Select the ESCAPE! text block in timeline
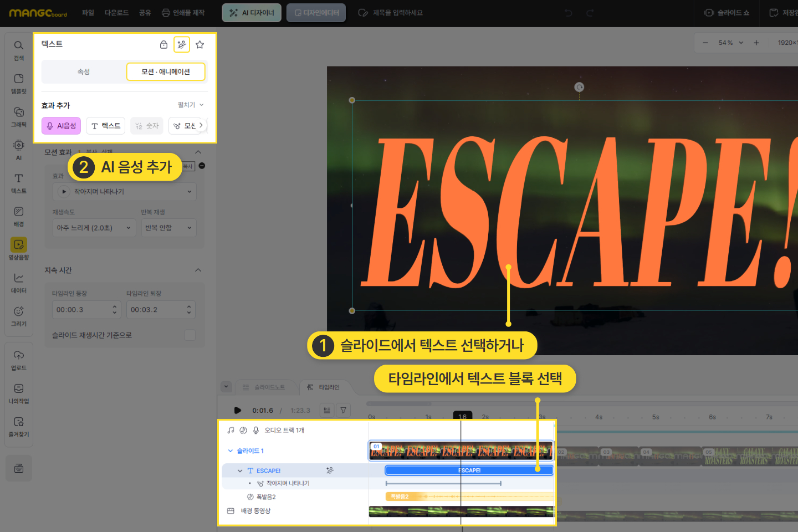Screen dimensions: 798x532 469,470
